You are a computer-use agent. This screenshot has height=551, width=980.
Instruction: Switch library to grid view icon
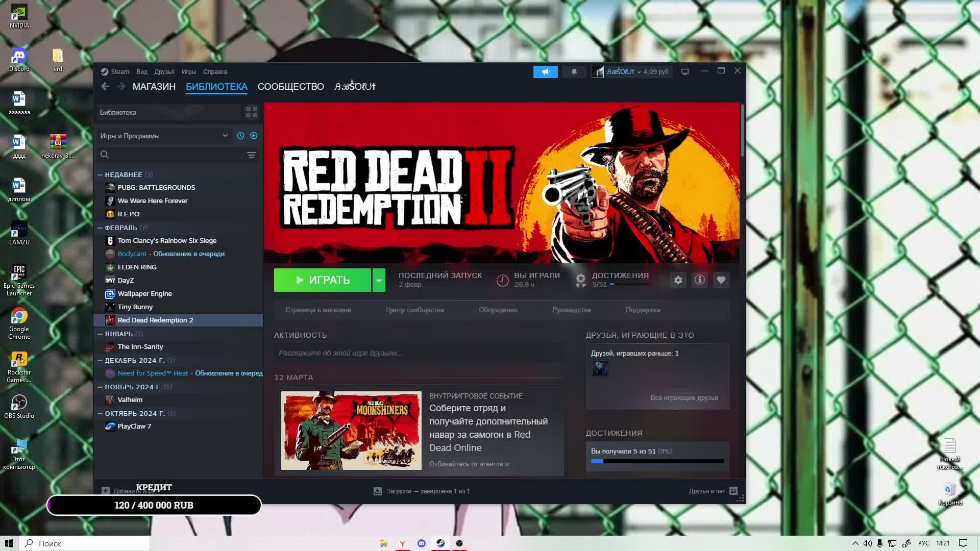(x=251, y=112)
